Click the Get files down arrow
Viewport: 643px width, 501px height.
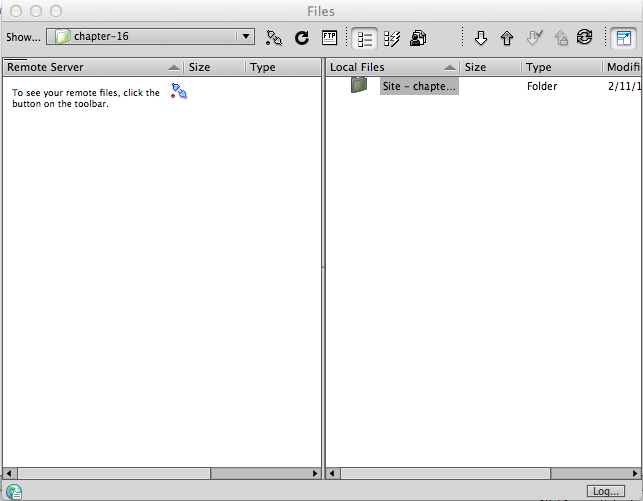(x=480, y=38)
